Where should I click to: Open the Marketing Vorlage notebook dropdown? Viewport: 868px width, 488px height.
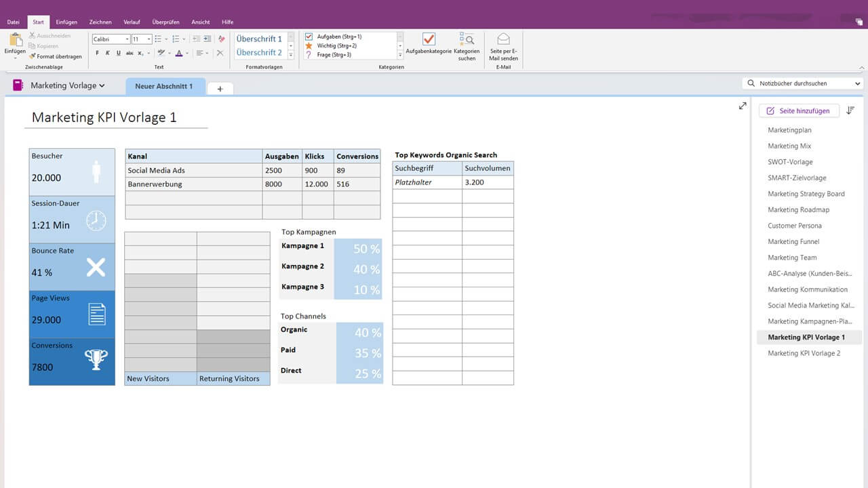coord(65,85)
